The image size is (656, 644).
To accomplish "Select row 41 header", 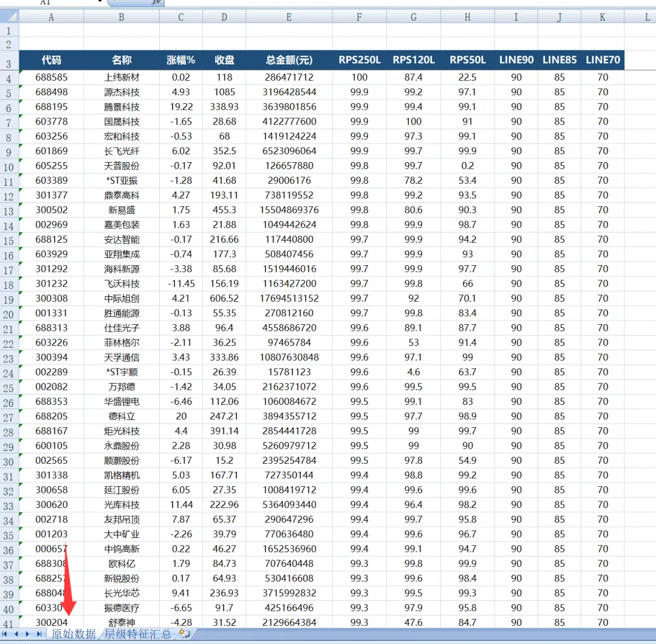I will pos(9,623).
